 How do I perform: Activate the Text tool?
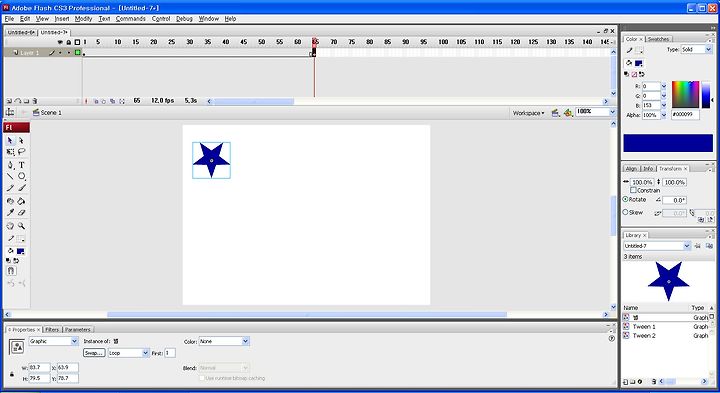[x=21, y=165]
